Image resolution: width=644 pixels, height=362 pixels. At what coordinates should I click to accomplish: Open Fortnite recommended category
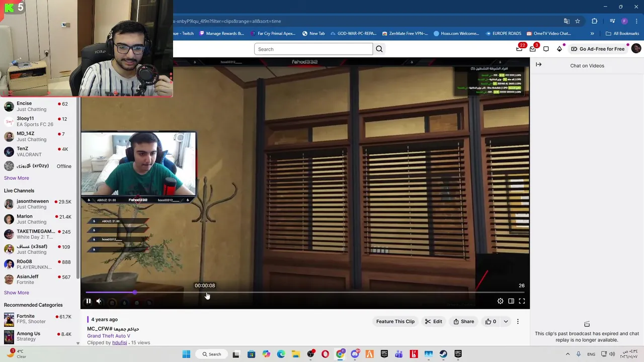pyautogui.click(x=38, y=319)
